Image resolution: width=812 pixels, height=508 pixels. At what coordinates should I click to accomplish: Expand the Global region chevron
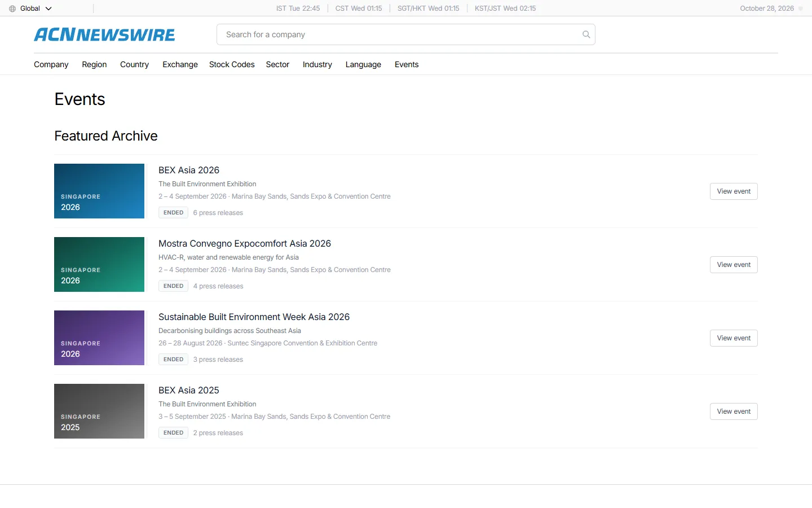[48, 8]
